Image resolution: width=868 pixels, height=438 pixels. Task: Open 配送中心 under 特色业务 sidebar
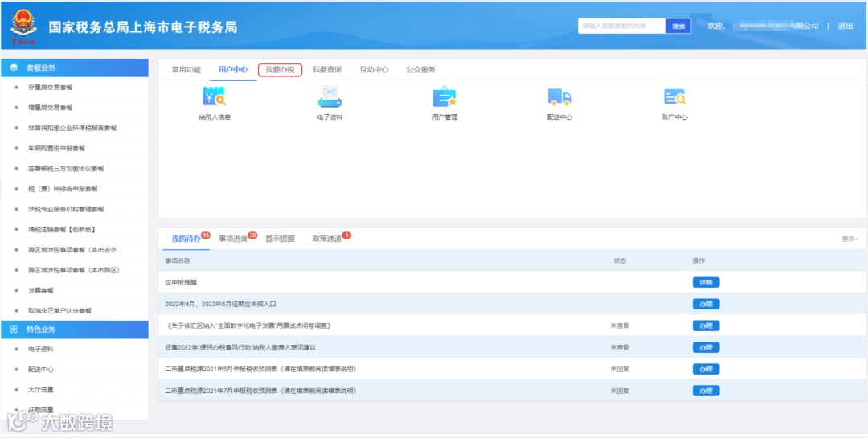click(40, 370)
